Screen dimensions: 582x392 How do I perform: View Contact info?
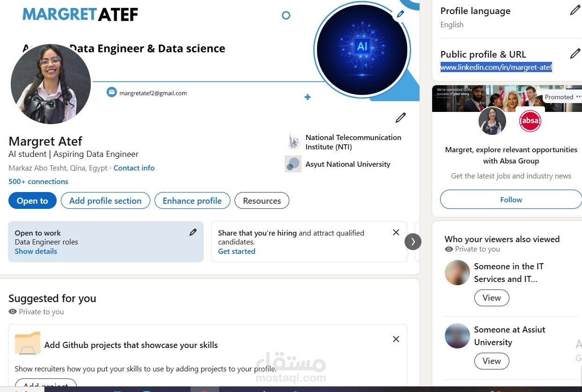pos(134,168)
